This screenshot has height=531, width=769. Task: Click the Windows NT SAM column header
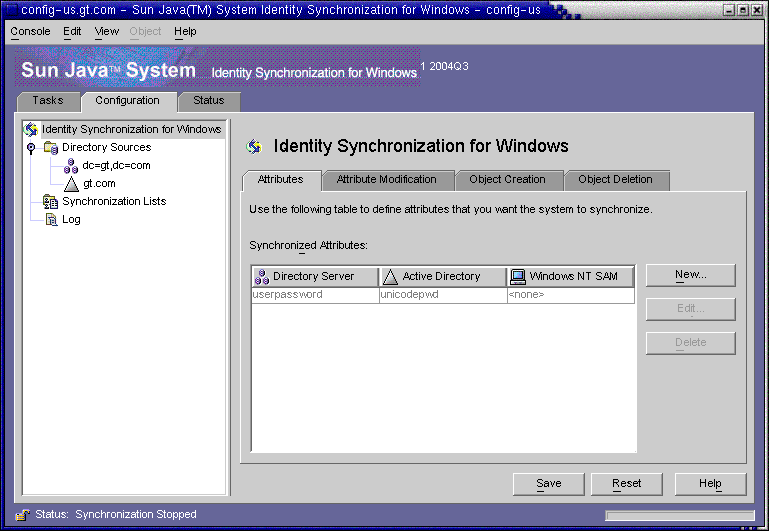(571, 277)
